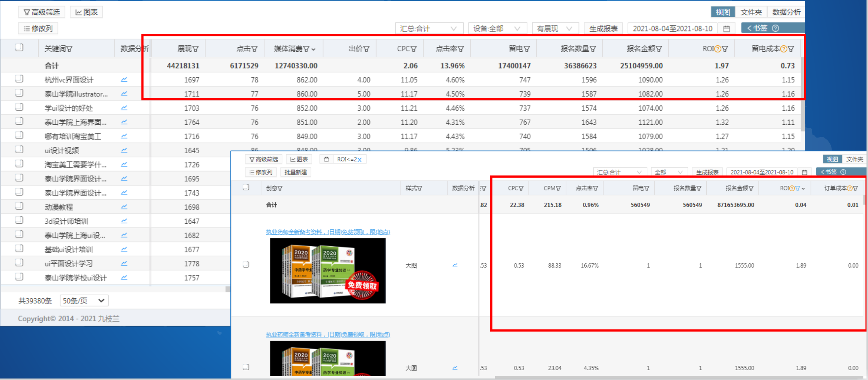Click 高级筛选 in keyword window

(x=42, y=12)
